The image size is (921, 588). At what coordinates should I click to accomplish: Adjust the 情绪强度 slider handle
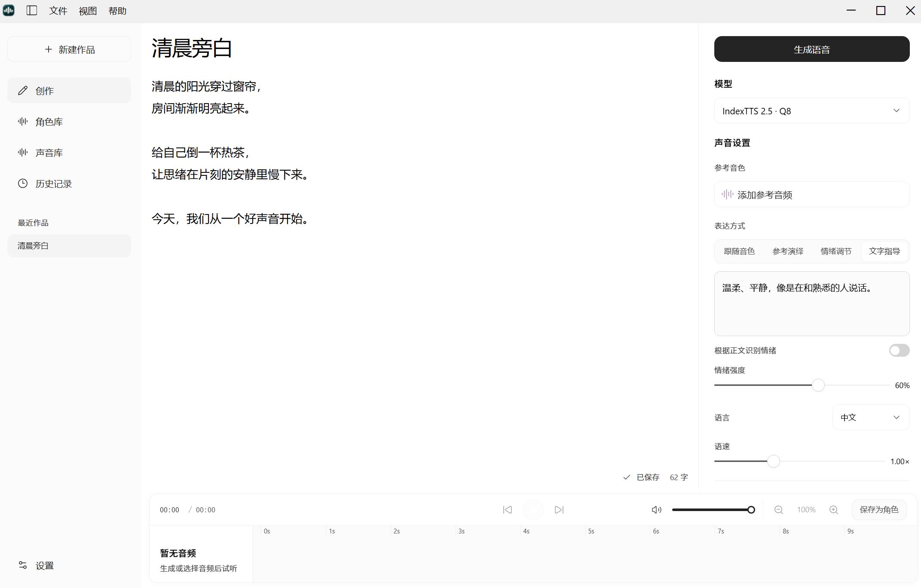(818, 385)
